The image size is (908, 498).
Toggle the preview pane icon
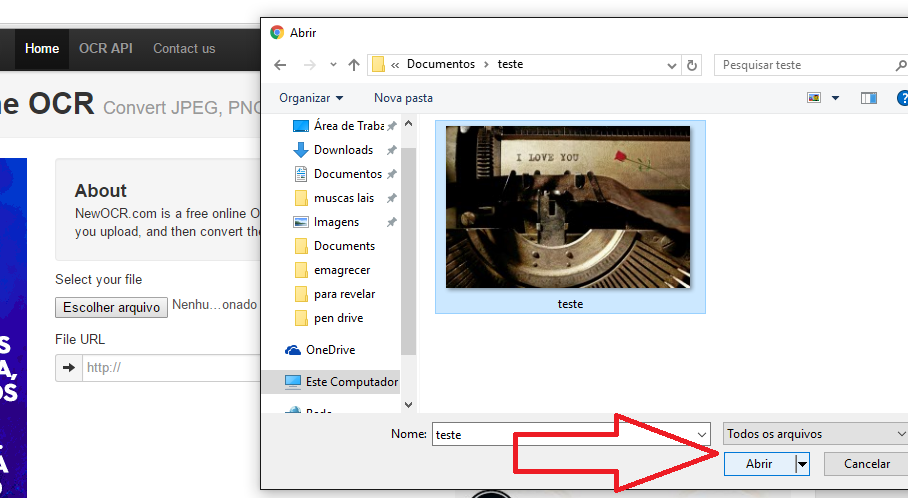pos(868,98)
